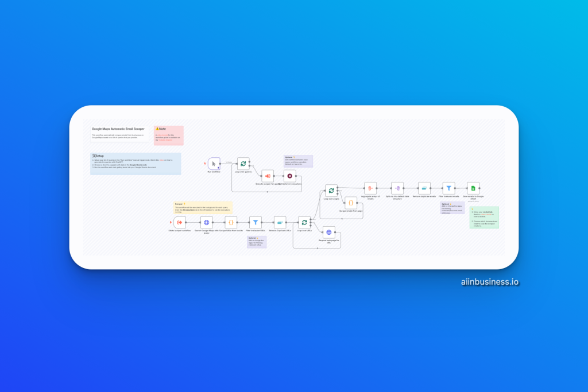Screen dimensions: 588x392
Task: Open the Execute scraper for query node
Action: coord(268,176)
